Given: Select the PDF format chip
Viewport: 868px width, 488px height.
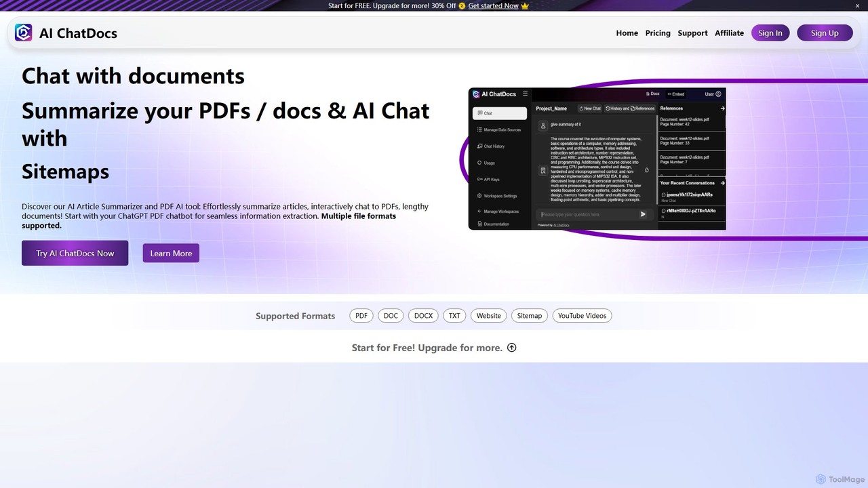Looking at the screenshot, I should click(361, 316).
